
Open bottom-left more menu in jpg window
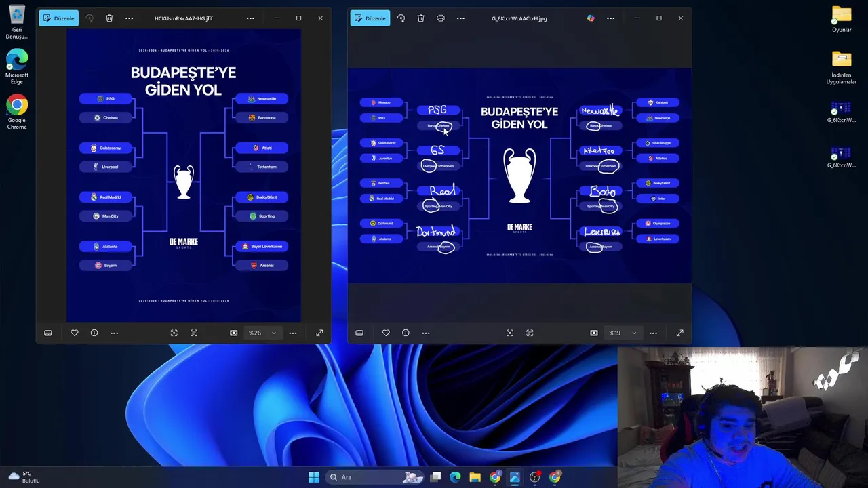[x=426, y=333]
